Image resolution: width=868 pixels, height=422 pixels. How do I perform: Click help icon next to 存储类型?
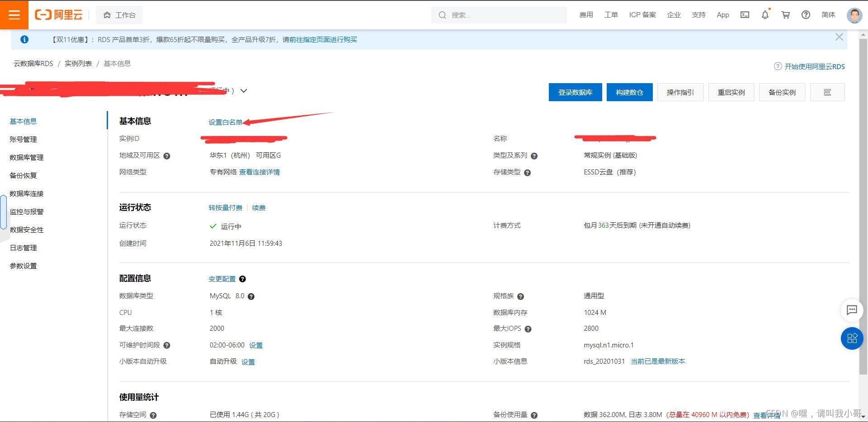[527, 173]
